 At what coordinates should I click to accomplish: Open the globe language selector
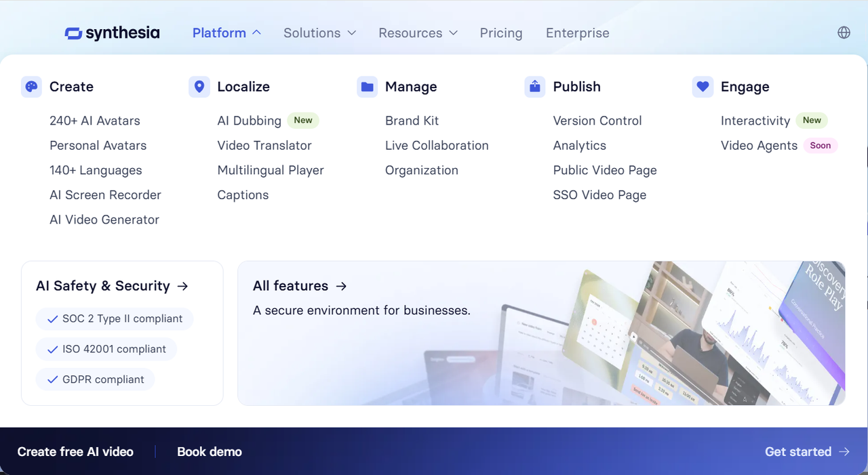pyautogui.click(x=844, y=33)
